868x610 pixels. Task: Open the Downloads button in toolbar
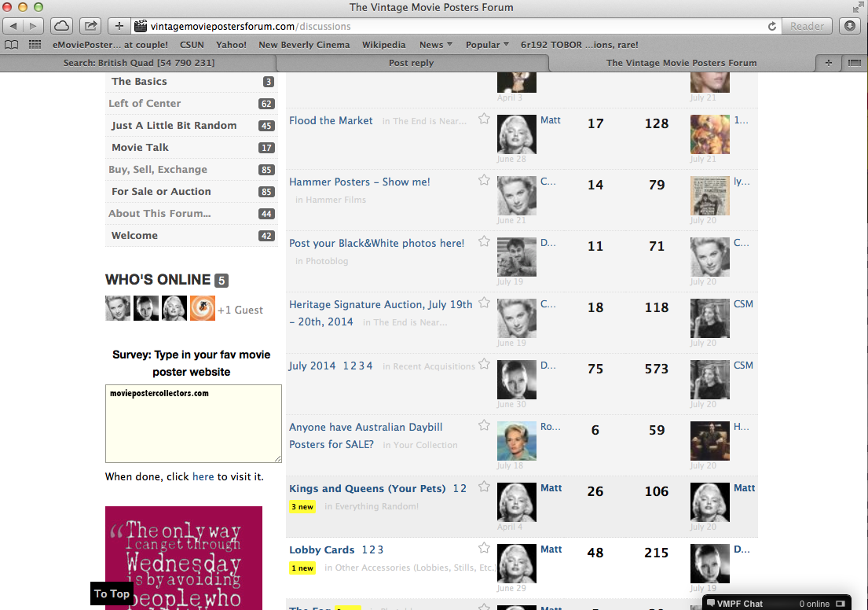[850, 26]
